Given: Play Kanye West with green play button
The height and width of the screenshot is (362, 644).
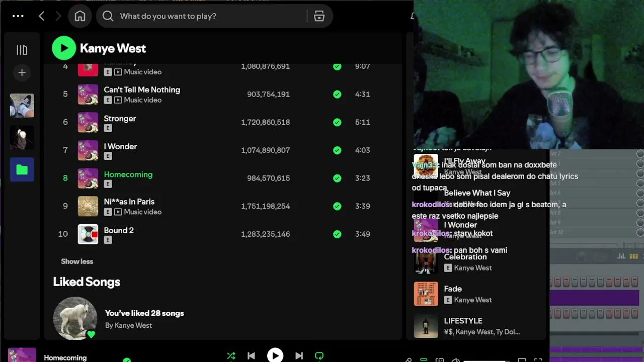Looking at the screenshot, I should coord(64,48).
